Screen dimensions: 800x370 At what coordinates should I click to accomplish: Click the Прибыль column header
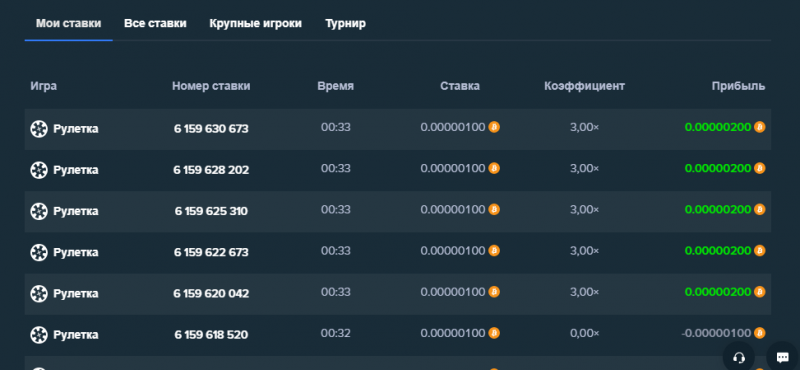coord(738,86)
